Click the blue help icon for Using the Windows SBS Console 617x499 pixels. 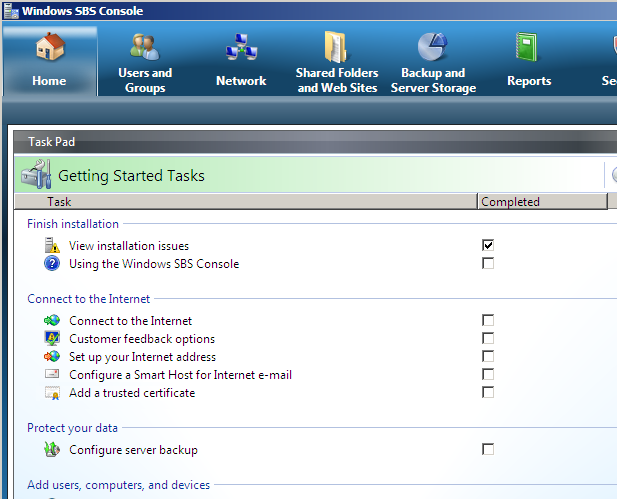[x=52, y=263]
